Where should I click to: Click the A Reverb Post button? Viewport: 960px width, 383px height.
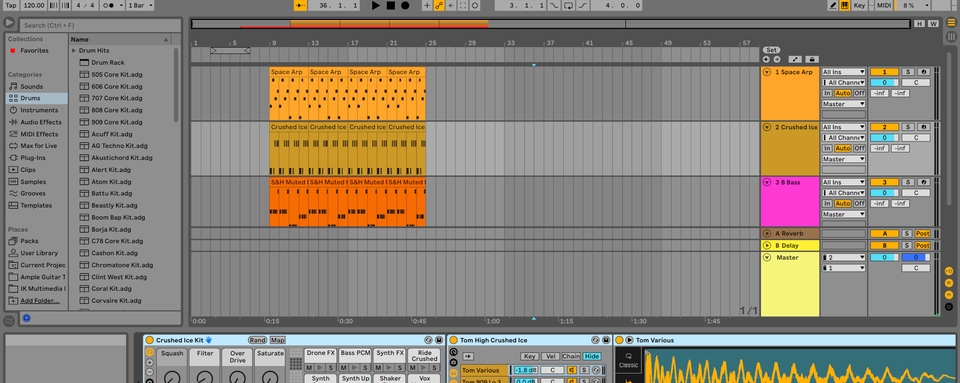click(922, 234)
